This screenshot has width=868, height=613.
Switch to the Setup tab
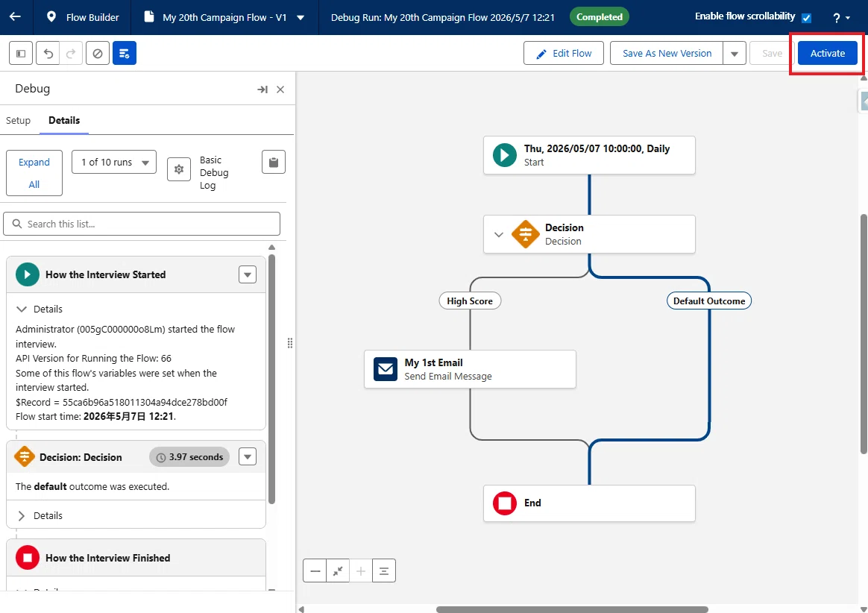(18, 120)
